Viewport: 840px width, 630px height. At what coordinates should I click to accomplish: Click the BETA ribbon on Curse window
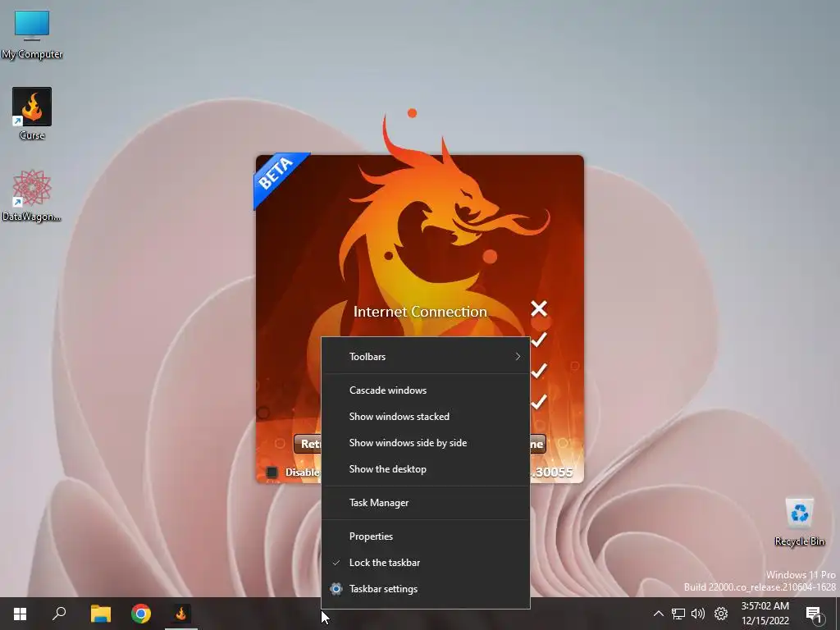[279, 176]
